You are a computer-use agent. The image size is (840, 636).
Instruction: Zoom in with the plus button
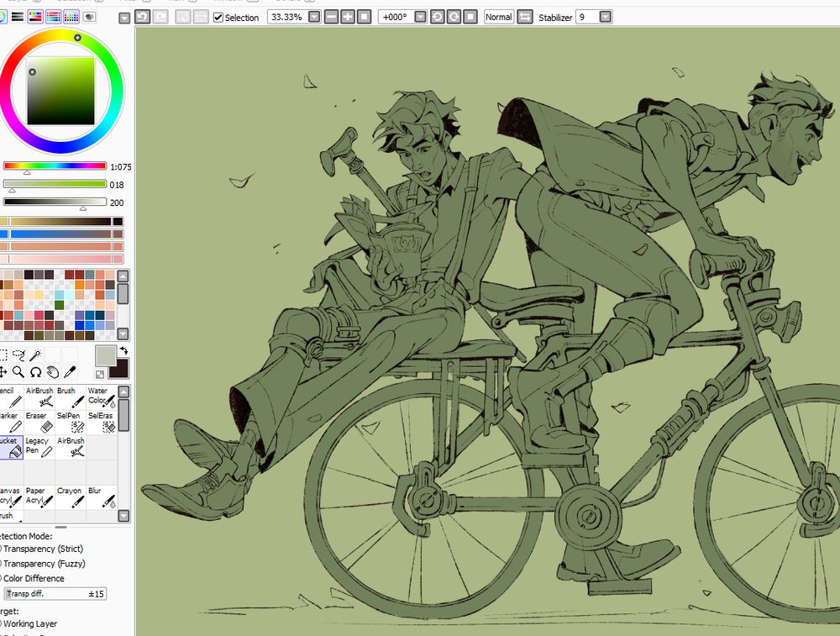348,17
